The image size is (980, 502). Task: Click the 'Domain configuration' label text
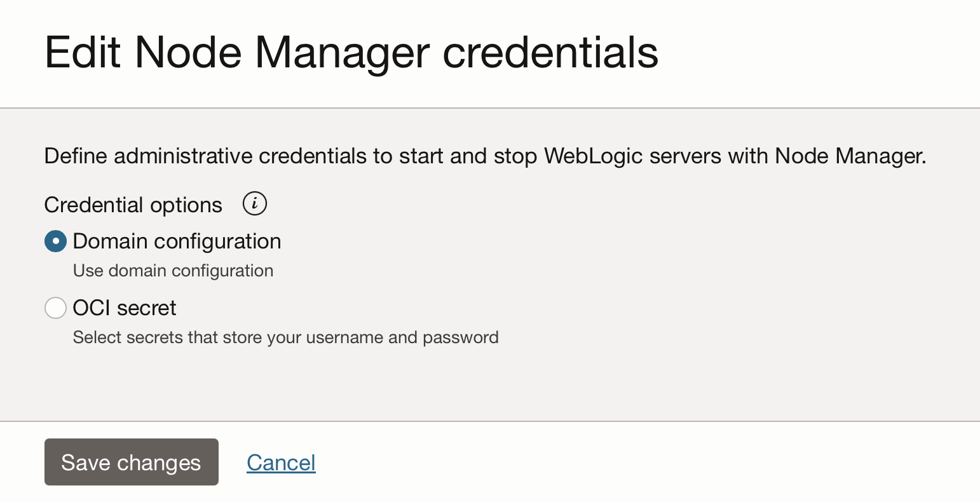click(x=176, y=241)
